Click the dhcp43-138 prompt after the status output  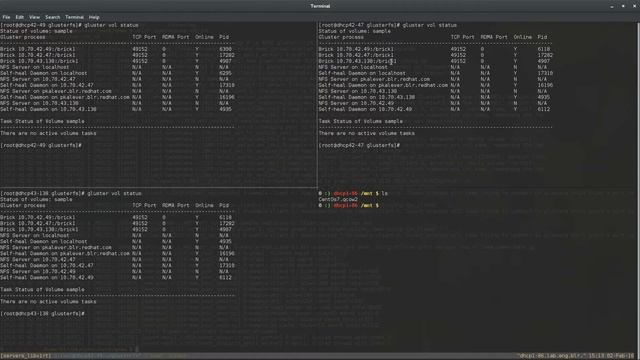point(42,313)
